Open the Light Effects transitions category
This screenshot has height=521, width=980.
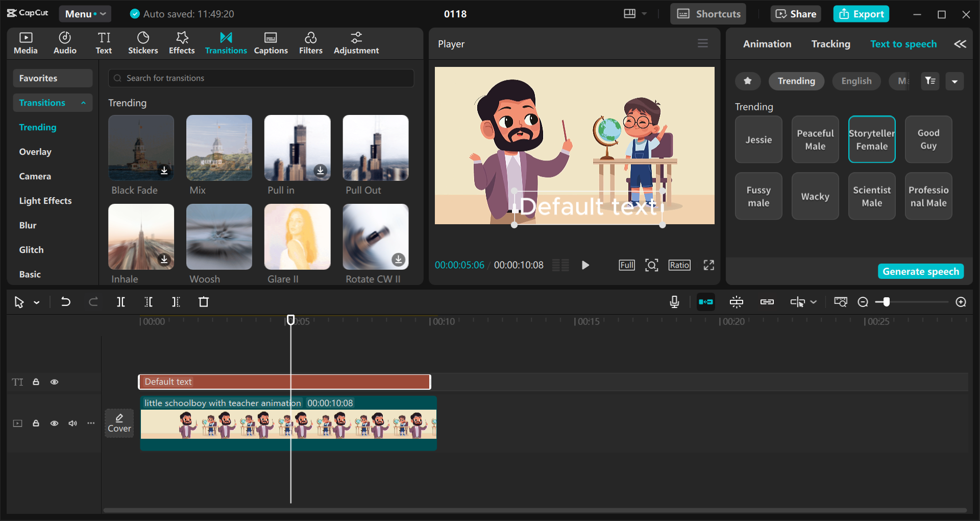point(45,201)
